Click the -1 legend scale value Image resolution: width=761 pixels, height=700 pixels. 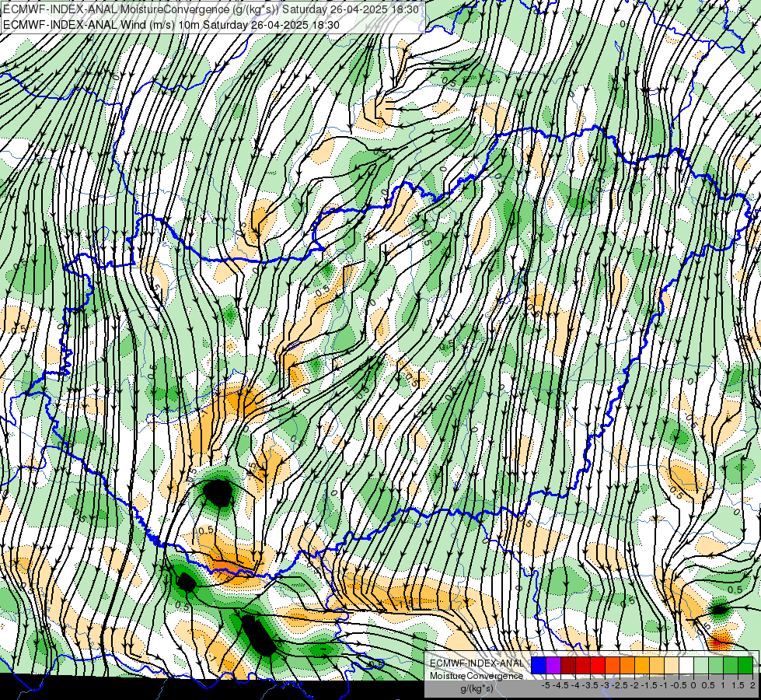coord(664,685)
